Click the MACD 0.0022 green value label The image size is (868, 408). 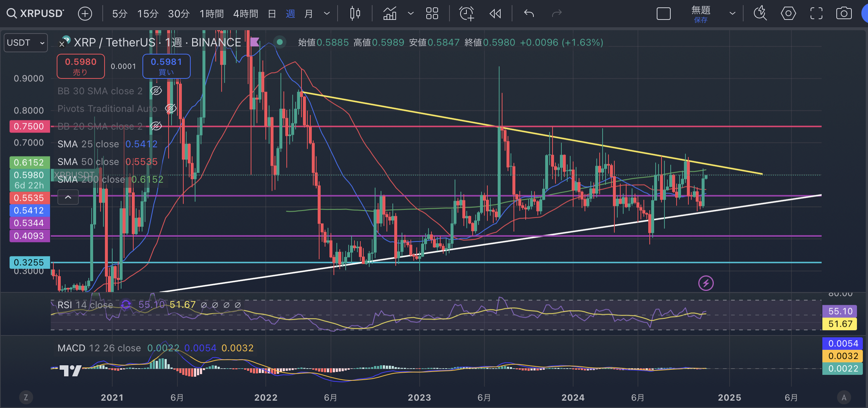click(x=843, y=369)
